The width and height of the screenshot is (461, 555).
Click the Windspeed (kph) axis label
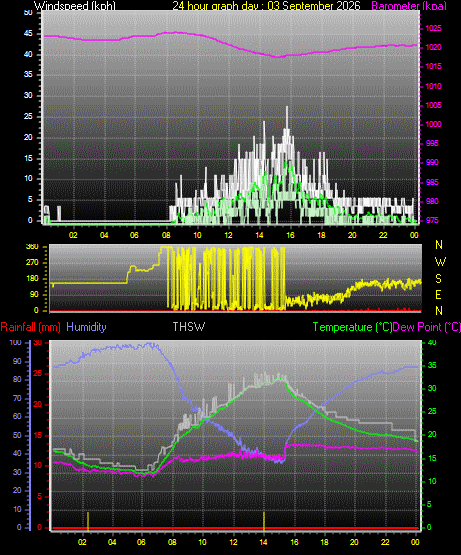click(75, 5)
